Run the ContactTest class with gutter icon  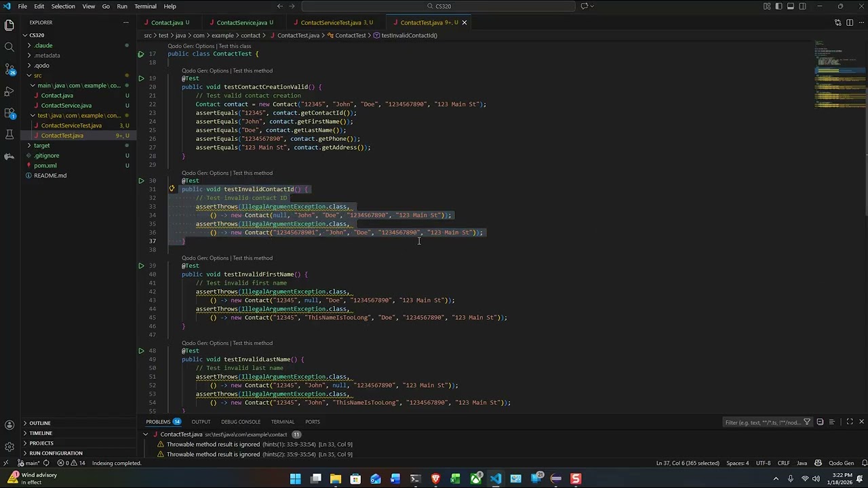[141, 54]
